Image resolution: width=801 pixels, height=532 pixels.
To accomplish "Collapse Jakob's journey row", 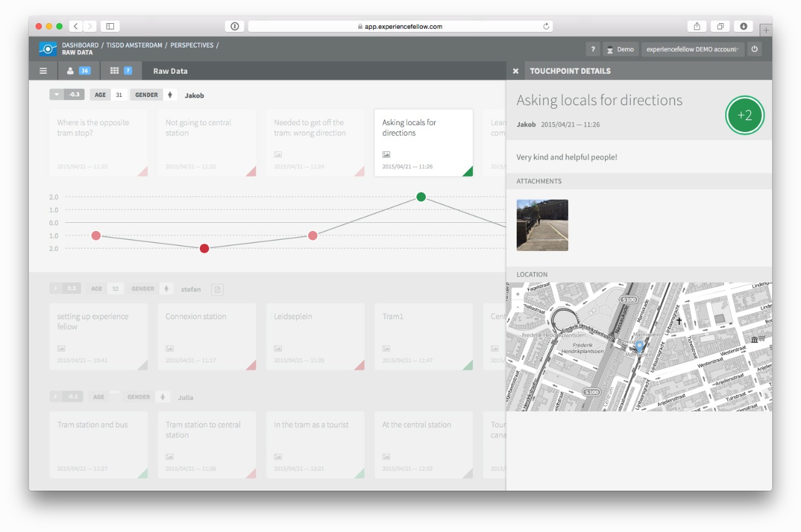I will coord(57,95).
